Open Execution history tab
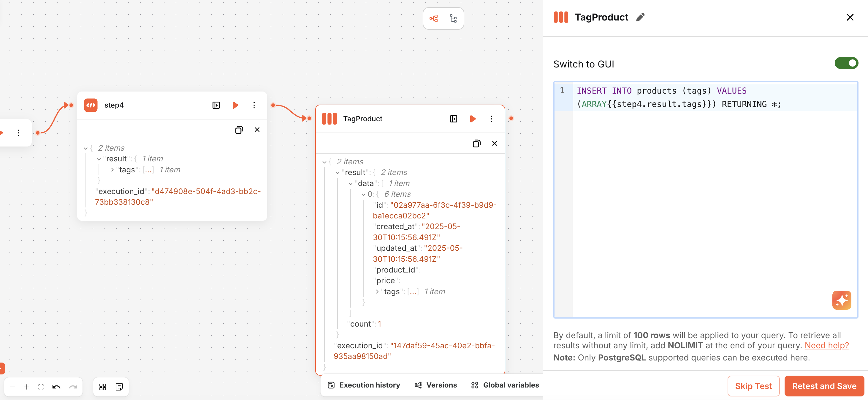 pyautogui.click(x=364, y=385)
